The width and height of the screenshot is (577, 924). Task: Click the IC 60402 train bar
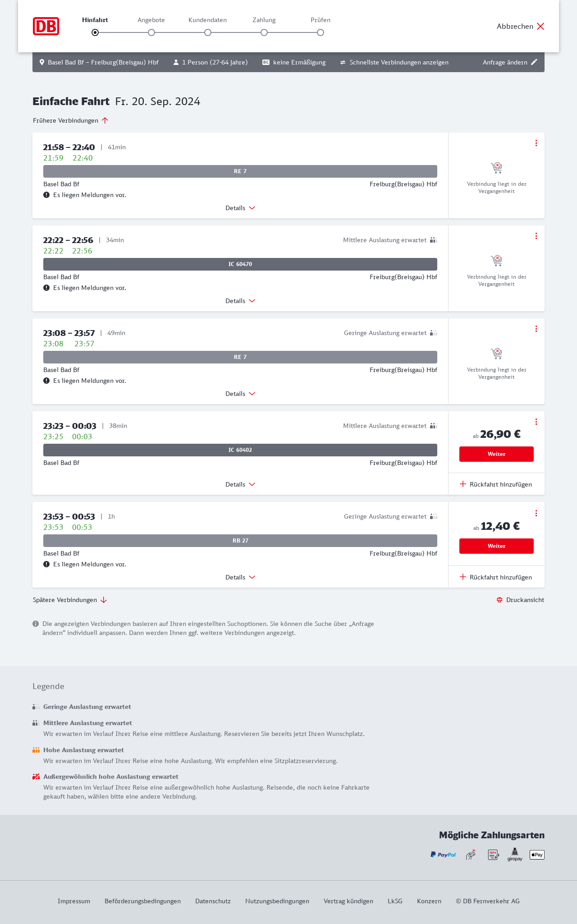[240, 450]
